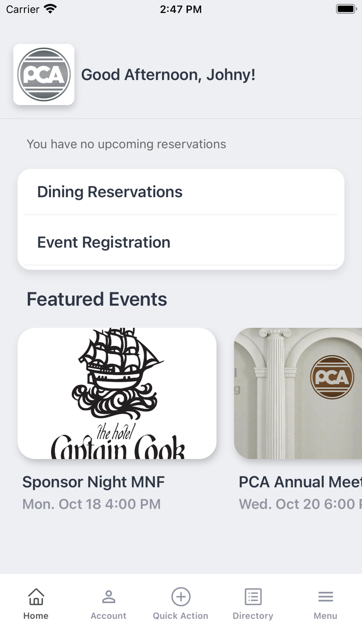Tap the Featured Events heading

point(97,299)
